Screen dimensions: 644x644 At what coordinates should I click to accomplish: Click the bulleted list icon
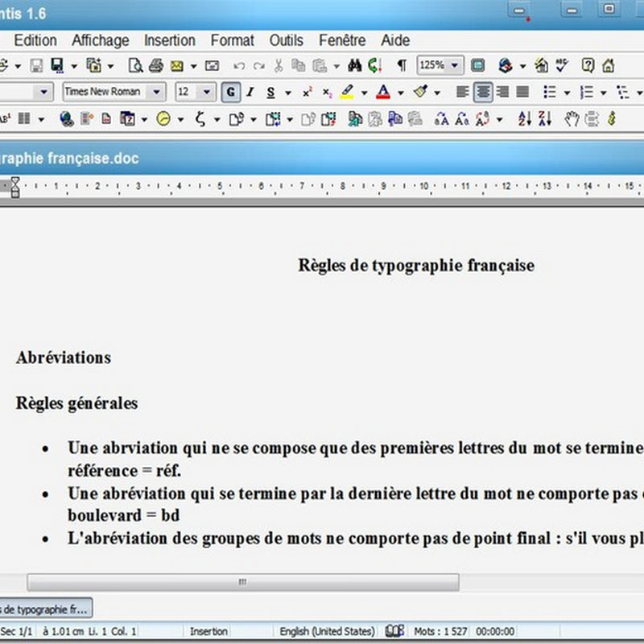point(550,92)
